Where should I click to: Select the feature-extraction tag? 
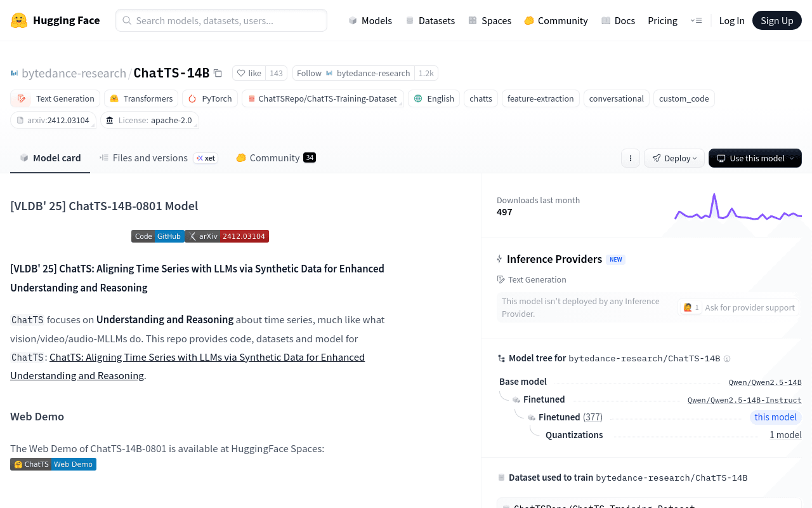click(x=540, y=98)
